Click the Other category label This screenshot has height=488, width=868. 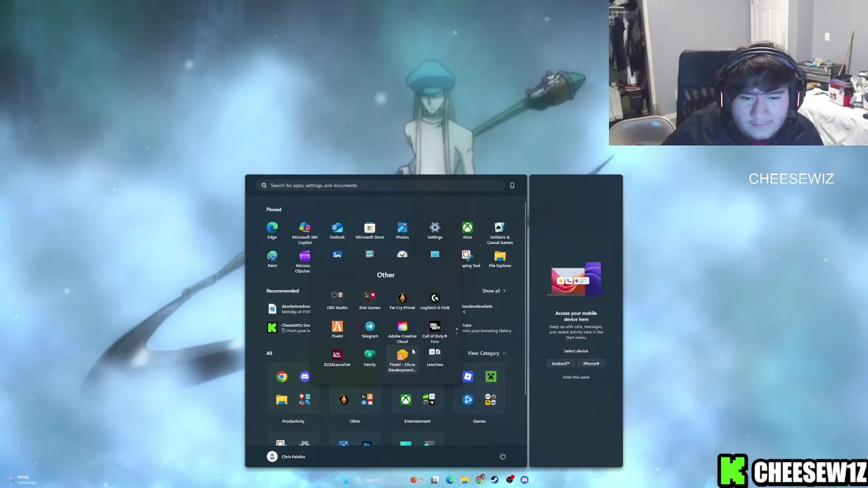click(x=355, y=422)
